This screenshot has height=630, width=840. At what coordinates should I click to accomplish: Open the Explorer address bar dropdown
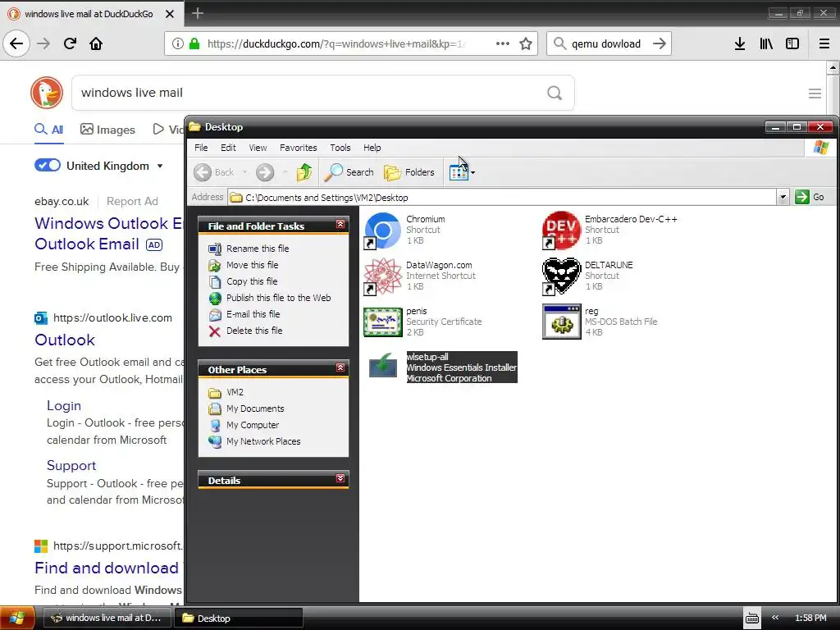tap(783, 197)
